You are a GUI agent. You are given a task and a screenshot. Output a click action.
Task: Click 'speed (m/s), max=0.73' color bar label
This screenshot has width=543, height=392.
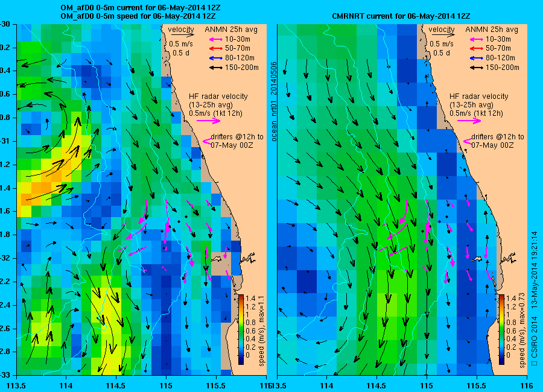coord(522,330)
